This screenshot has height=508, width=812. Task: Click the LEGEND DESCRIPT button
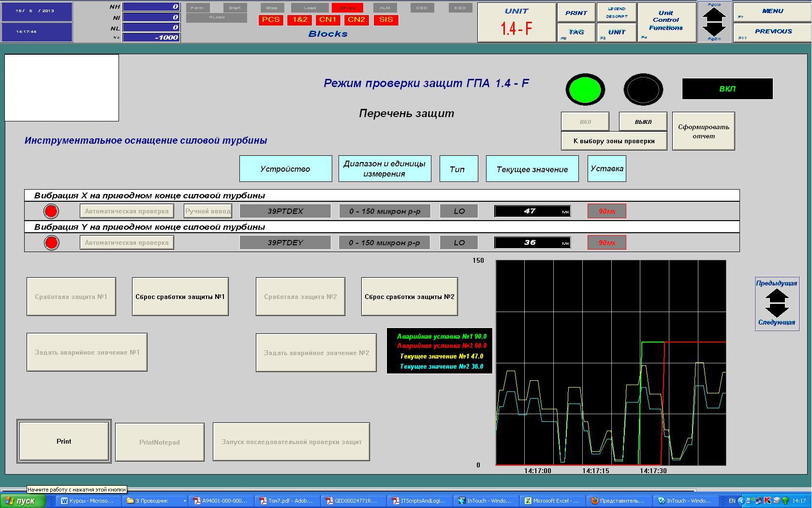pyautogui.click(x=616, y=13)
